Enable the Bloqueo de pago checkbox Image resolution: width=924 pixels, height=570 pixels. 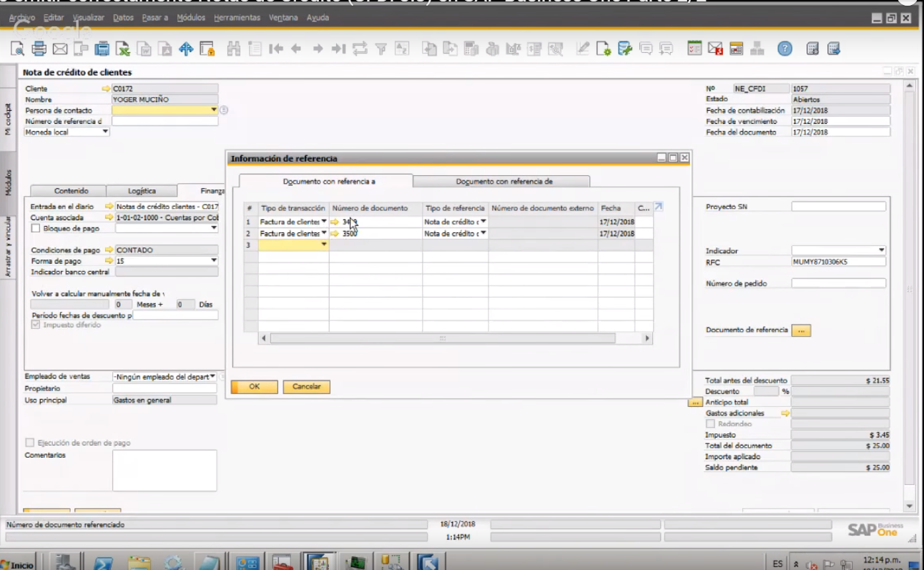point(36,229)
